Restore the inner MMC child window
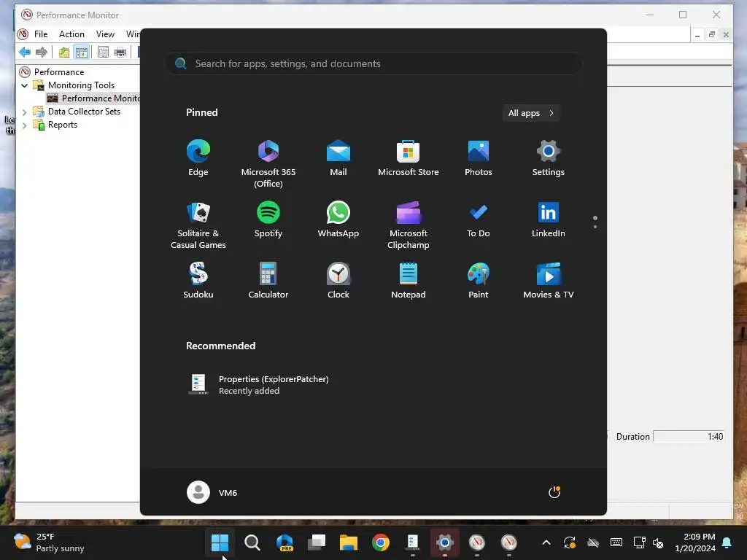747x560 pixels. (x=712, y=34)
